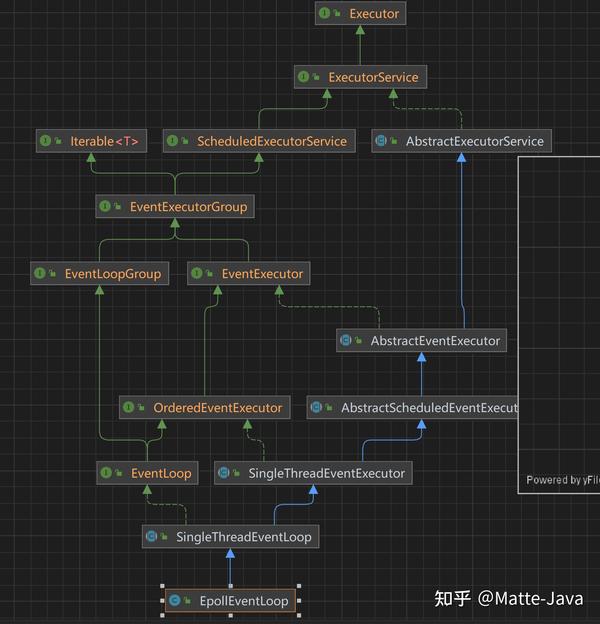Click the interface icon beside ScheduledExecutorService

coord(172,141)
